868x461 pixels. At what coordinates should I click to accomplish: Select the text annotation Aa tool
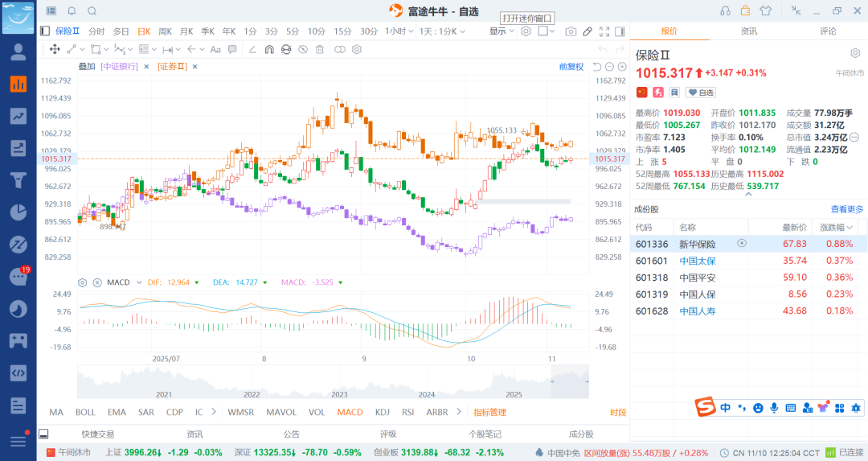click(215, 49)
